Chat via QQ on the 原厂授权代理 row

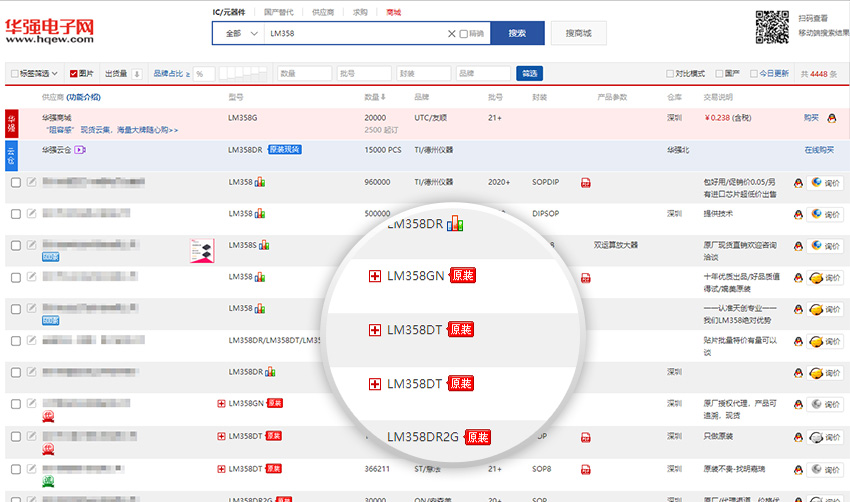[x=798, y=404]
